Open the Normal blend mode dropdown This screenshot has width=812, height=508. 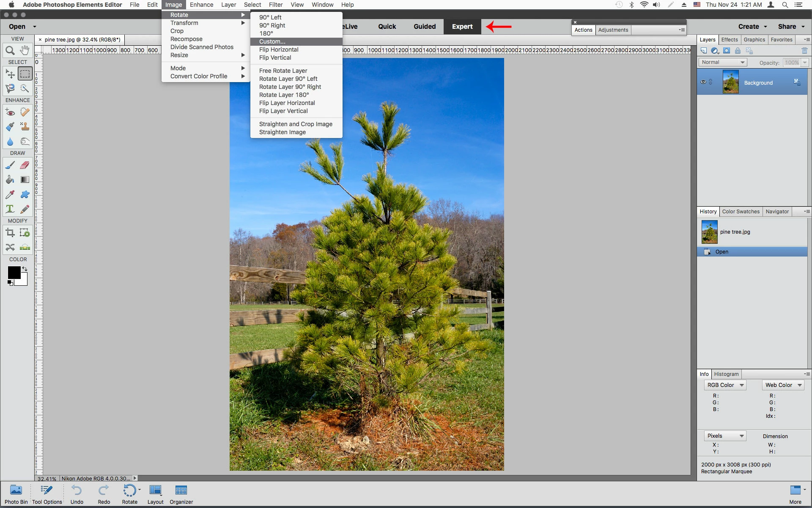(x=722, y=62)
